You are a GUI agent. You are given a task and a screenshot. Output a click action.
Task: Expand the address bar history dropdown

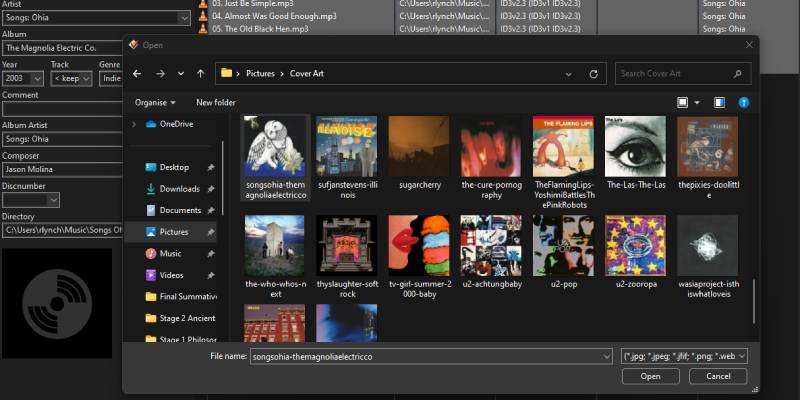(568, 74)
